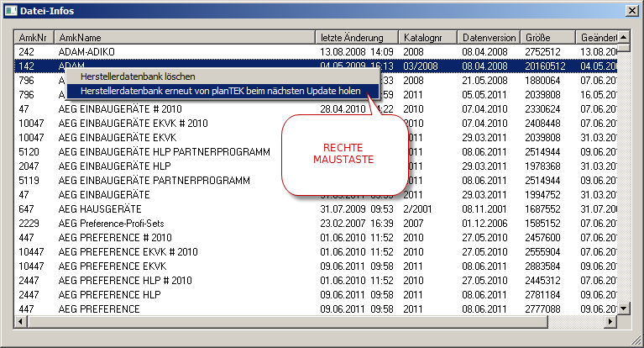This screenshot has height=348, width=644.
Task: Click the Katalognr column header
Action: click(428, 38)
